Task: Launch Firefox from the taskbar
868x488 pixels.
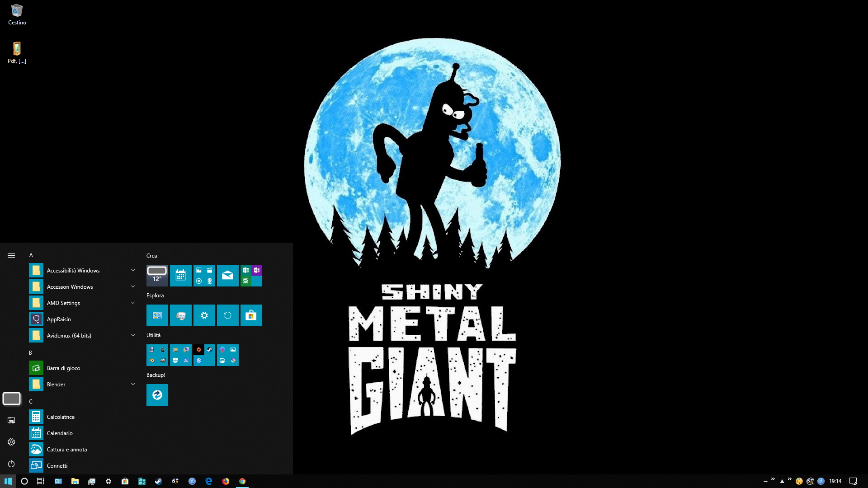Action: [x=225, y=481]
